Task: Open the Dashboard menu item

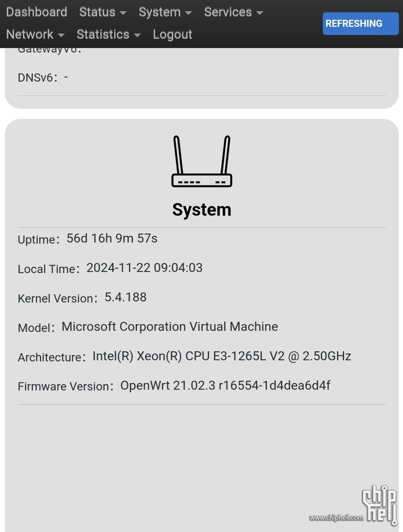Action: click(37, 12)
